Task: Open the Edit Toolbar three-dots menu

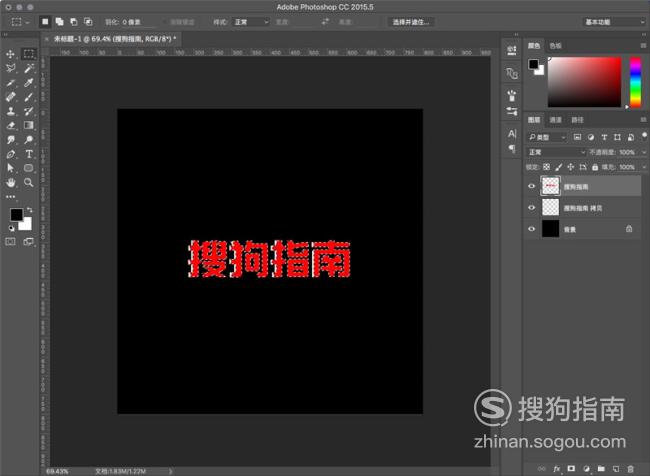Action: pos(11,197)
